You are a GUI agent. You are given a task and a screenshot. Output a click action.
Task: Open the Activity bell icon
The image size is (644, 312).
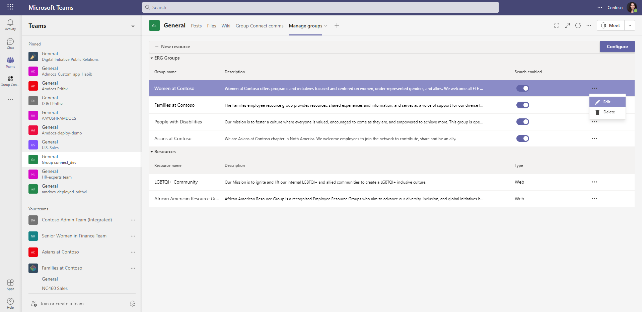(x=10, y=25)
